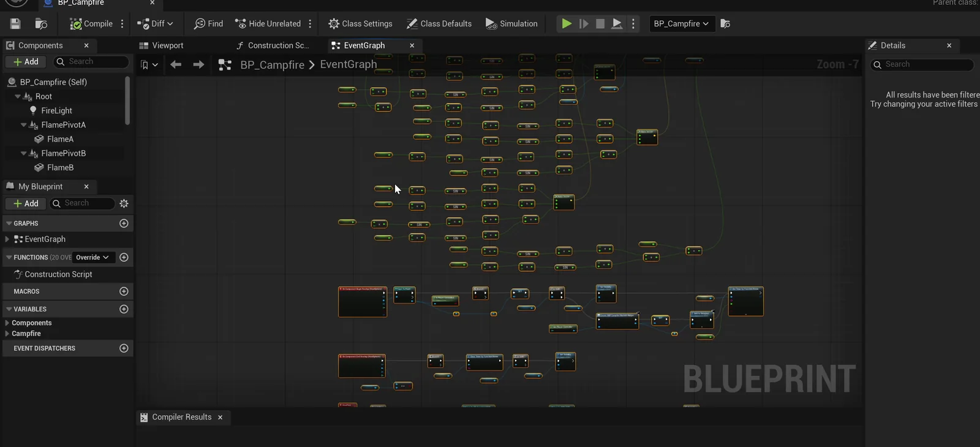Add a new function with the FUNCTIONS plus icon
Screen dimensions: 980x447
[x=124, y=258]
